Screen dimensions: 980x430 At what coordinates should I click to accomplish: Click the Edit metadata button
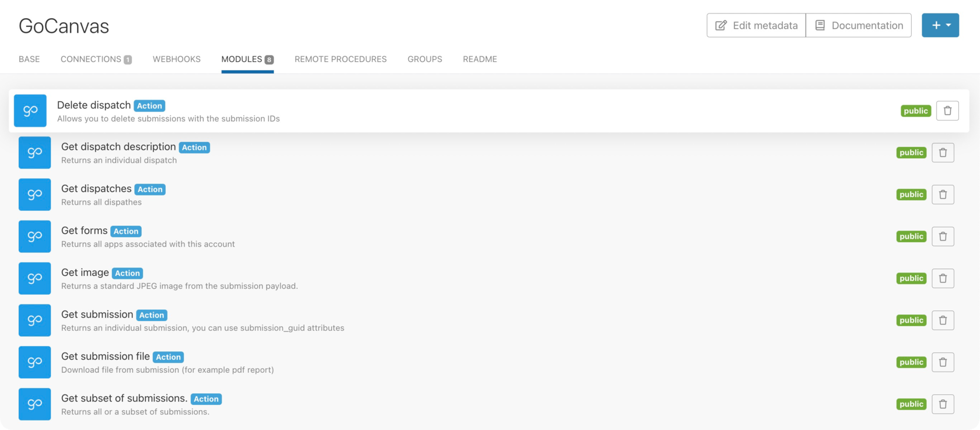click(756, 26)
